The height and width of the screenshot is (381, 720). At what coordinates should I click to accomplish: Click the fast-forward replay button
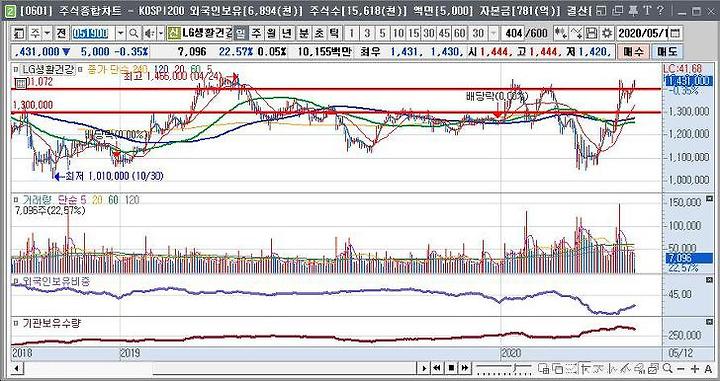point(465,368)
